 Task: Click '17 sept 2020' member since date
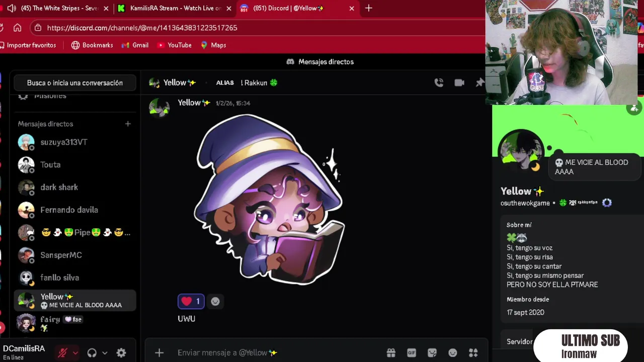(525, 312)
